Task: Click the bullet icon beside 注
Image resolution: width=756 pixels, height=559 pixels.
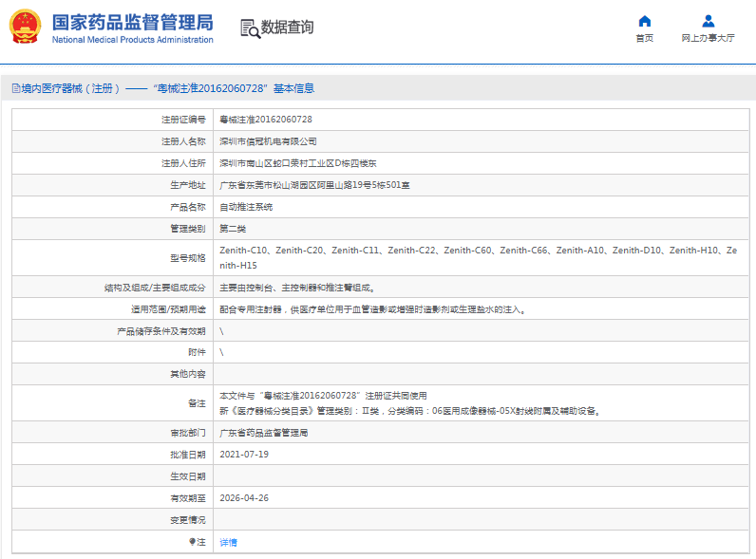Action: (192, 542)
